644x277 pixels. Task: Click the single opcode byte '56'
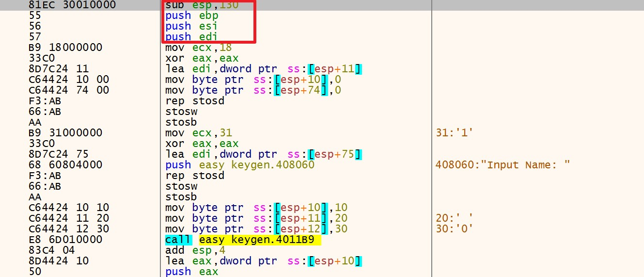(x=35, y=26)
